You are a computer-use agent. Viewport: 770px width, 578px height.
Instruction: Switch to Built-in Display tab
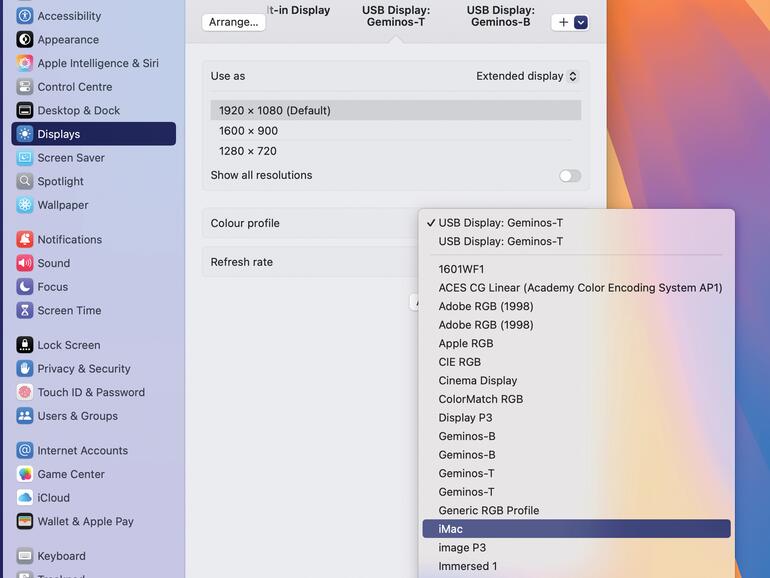(x=299, y=10)
